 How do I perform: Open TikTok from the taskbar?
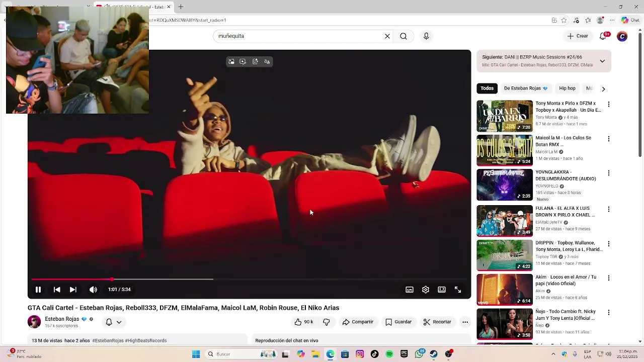tap(374, 354)
